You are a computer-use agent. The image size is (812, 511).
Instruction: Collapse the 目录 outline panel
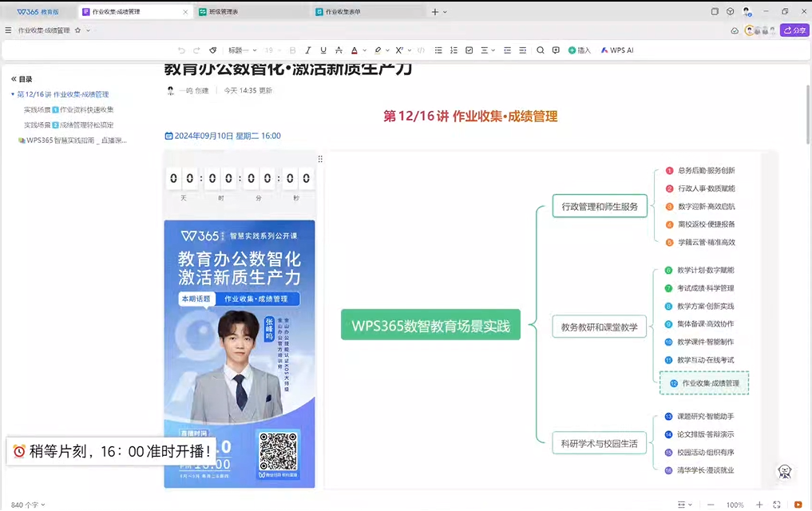[14, 79]
